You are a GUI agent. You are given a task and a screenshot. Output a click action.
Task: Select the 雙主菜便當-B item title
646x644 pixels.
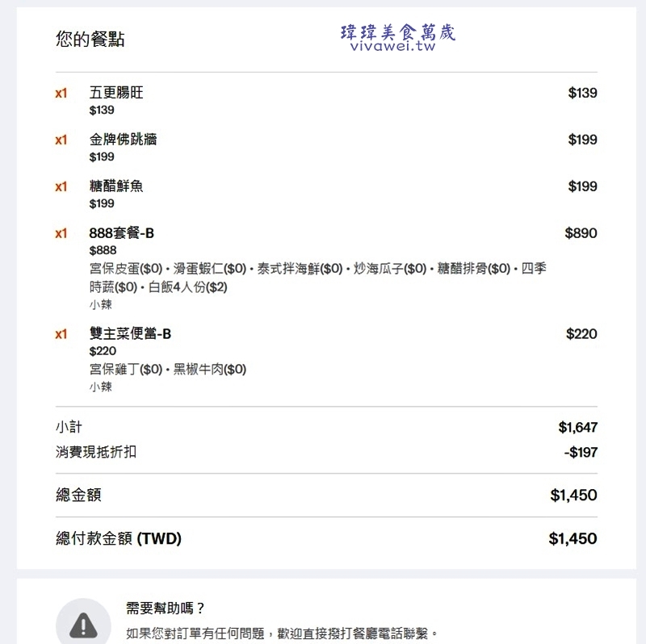click(x=130, y=333)
